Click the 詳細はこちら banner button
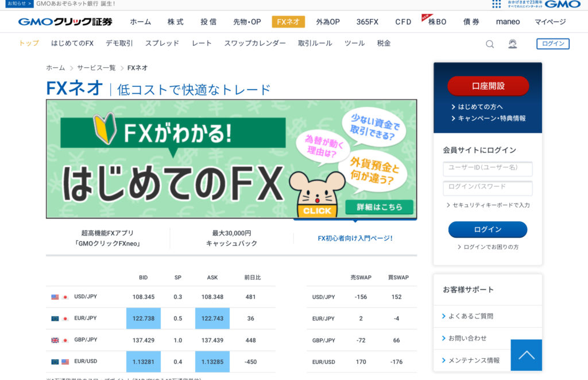Screen dimensions: 588x380 (x=379, y=207)
